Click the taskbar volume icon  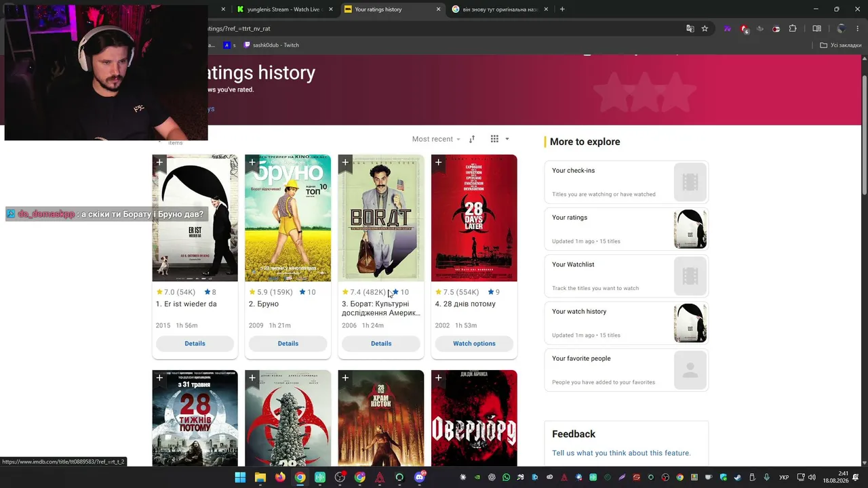click(x=812, y=478)
